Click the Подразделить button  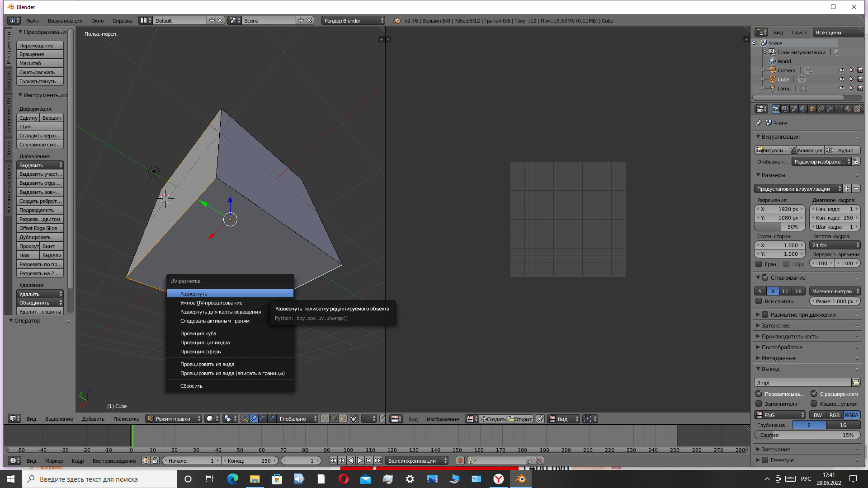tap(39, 210)
